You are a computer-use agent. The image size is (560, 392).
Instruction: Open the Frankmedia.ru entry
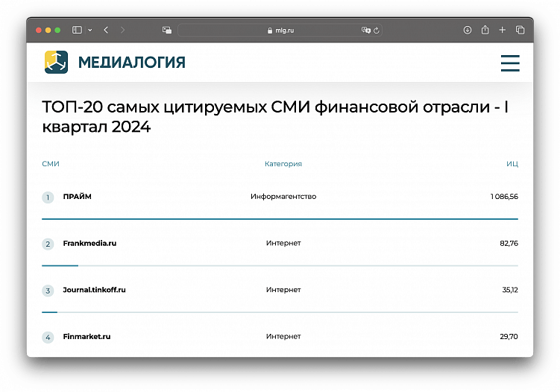[x=89, y=243]
